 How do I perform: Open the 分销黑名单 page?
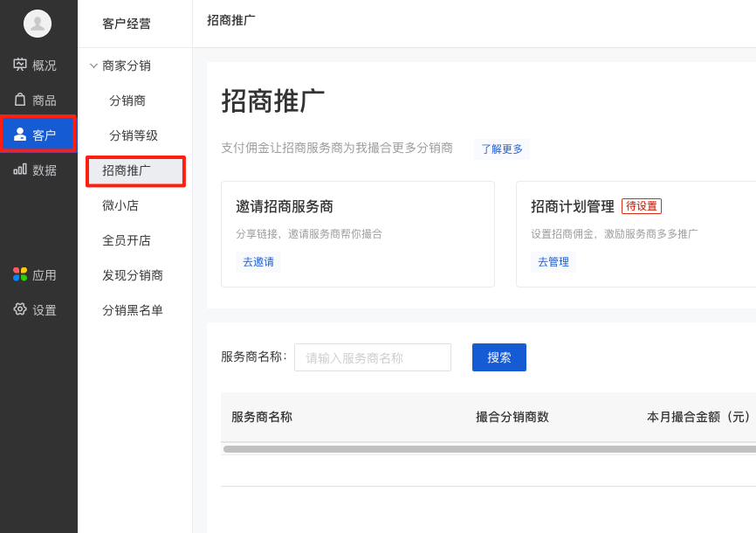click(x=133, y=310)
